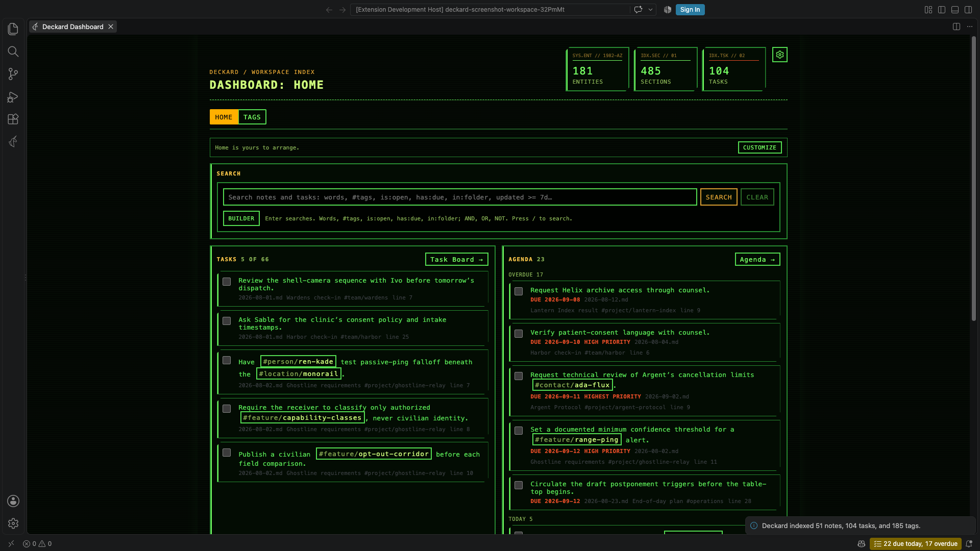Image resolution: width=980 pixels, height=551 pixels.
Task: Click the 485 SECTIONS stat card
Action: point(666,69)
